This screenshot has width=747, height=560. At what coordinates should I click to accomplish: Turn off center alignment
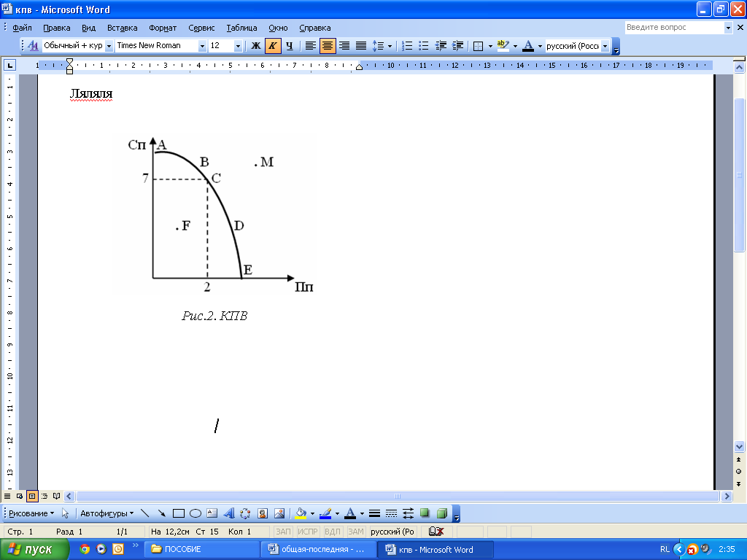click(328, 46)
